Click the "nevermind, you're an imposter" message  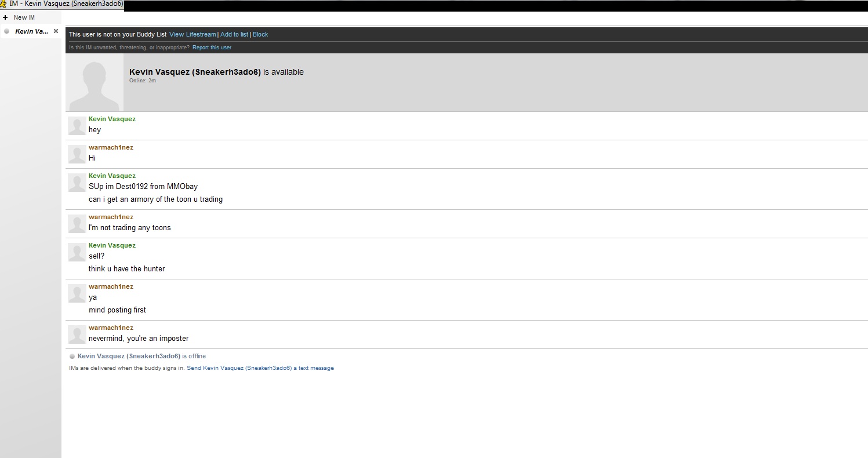139,339
